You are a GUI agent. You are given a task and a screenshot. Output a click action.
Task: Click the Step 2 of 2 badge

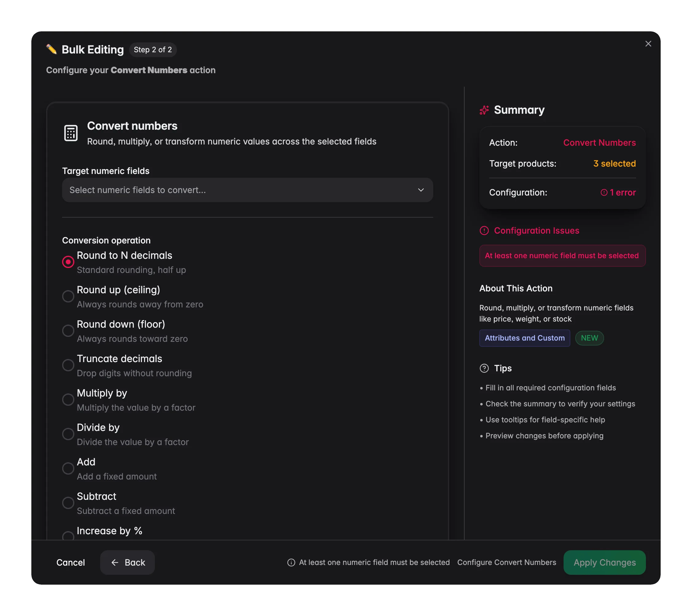(153, 50)
